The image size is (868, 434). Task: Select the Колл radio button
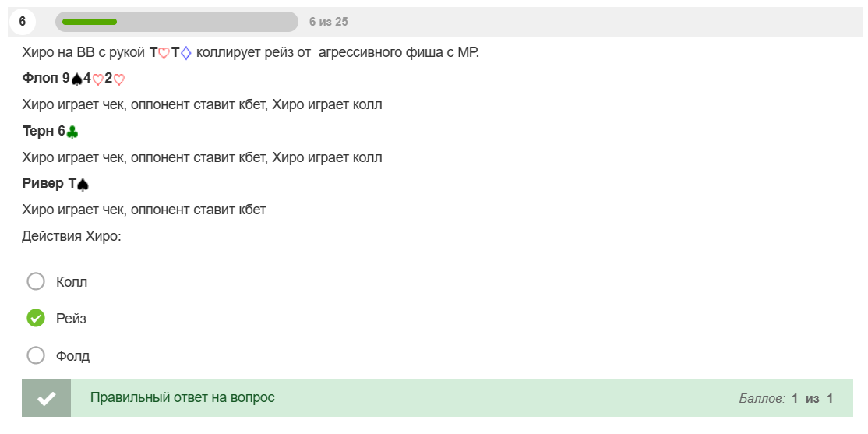click(36, 282)
